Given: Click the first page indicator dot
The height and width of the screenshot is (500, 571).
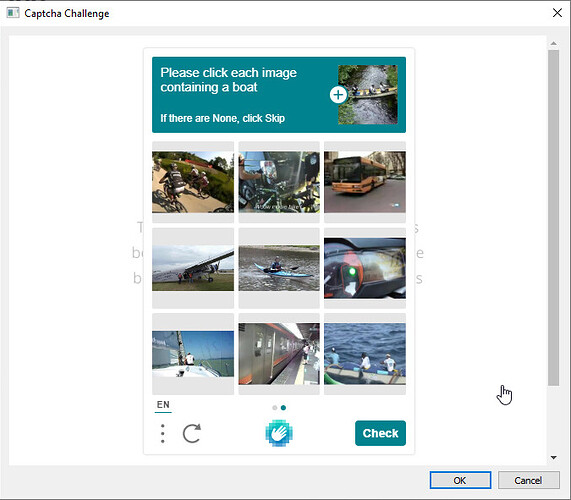Looking at the screenshot, I should (x=275, y=408).
